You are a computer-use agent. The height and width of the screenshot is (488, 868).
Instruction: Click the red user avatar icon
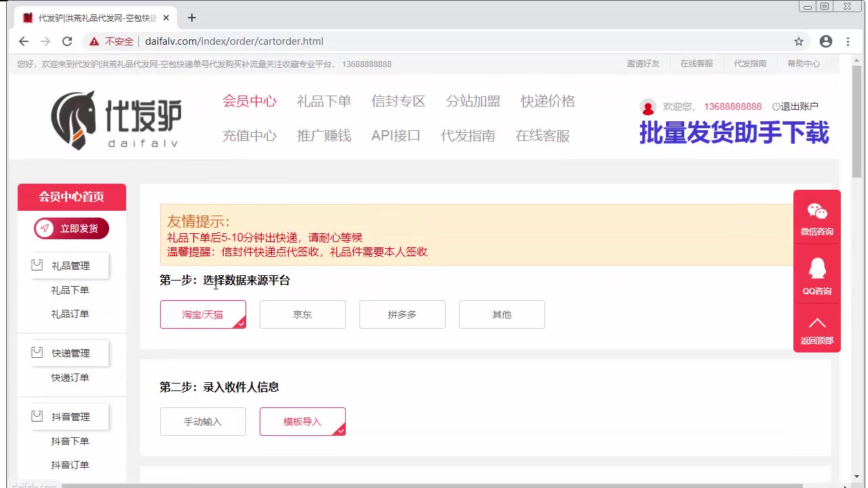click(648, 107)
